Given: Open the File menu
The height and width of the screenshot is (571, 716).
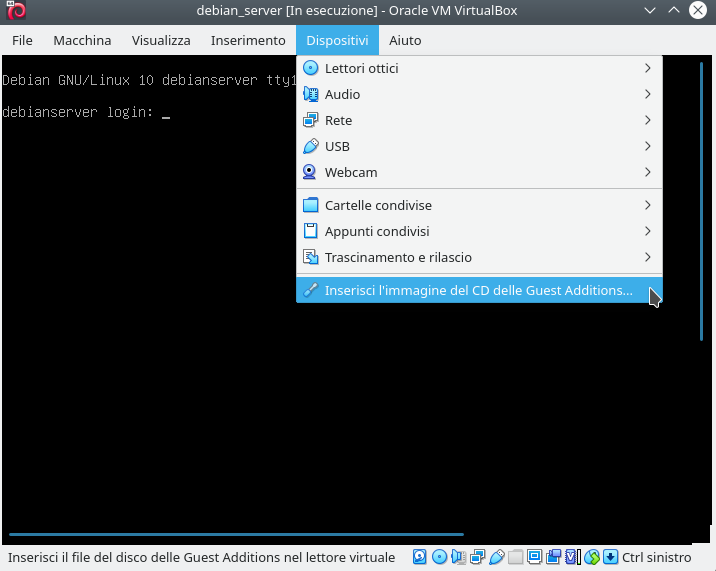Looking at the screenshot, I should (22, 40).
